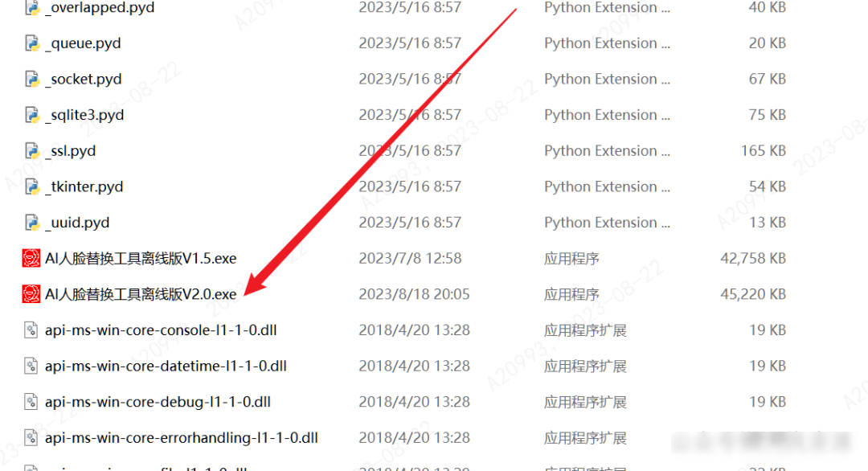Click the 165 KB size of _ssl.pyd

(764, 151)
